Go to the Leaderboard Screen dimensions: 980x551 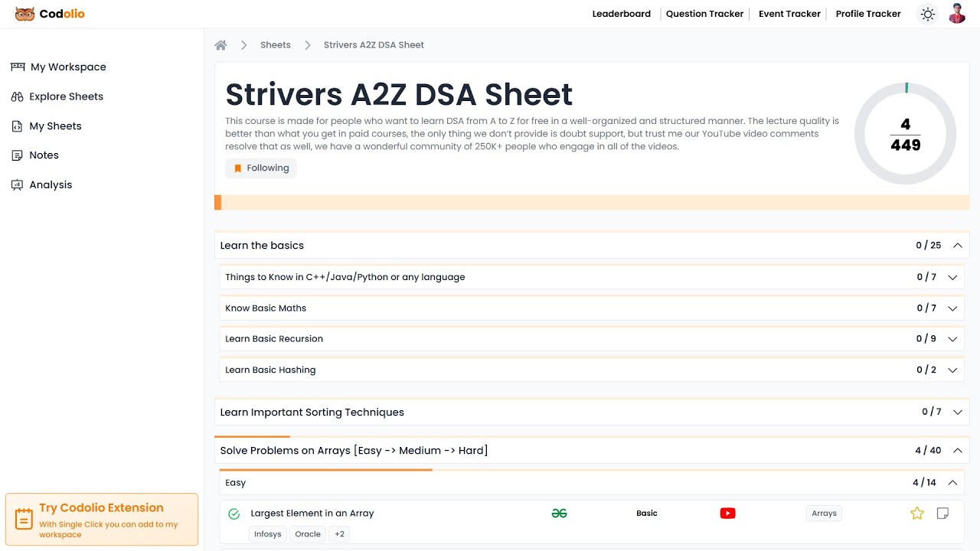click(621, 14)
